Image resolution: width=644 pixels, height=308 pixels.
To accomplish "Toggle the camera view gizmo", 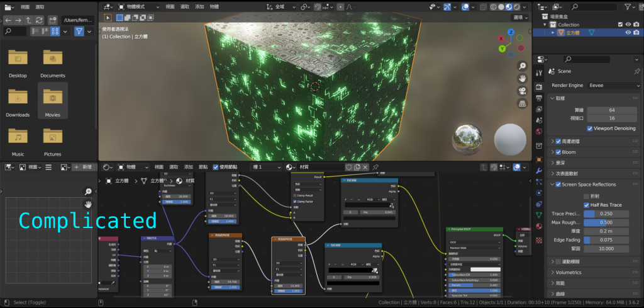I will click(522, 91).
